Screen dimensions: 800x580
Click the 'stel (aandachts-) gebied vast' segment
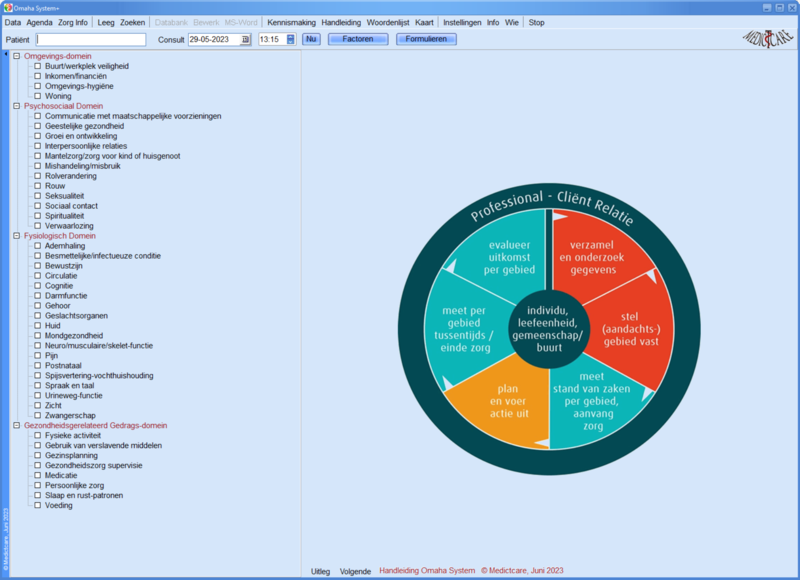627,330
